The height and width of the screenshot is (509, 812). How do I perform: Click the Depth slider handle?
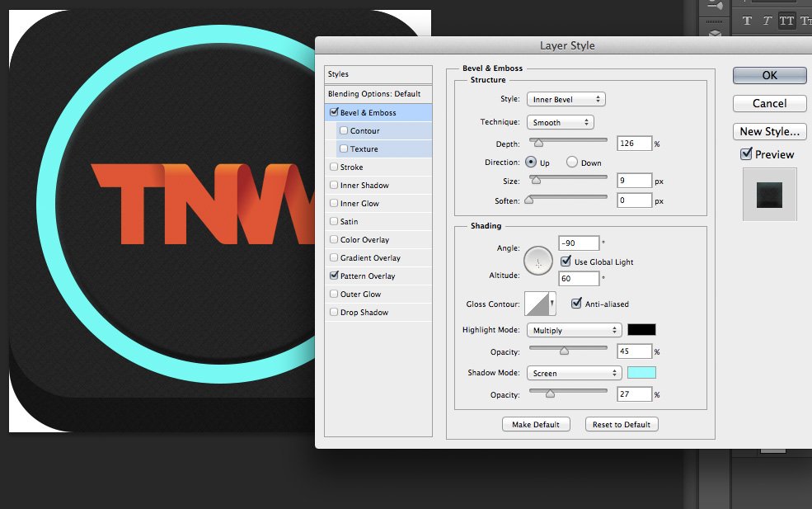pyautogui.click(x=538, y=143)
